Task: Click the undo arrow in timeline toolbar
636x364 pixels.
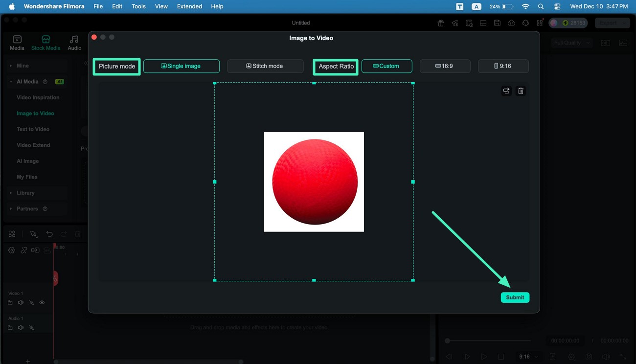Action: pos(49,234)
